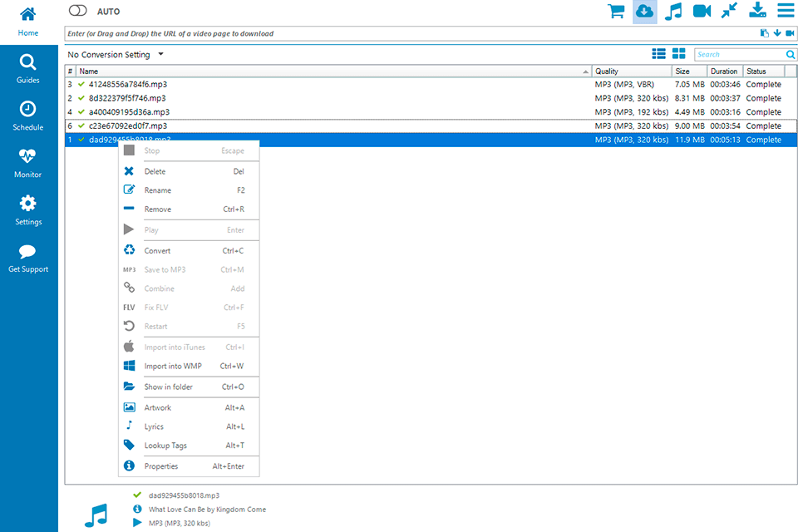The width and height of the screenshot is (798, 532).
Task: Click the compress arrows icon
Action: click(x=729, y=11)
